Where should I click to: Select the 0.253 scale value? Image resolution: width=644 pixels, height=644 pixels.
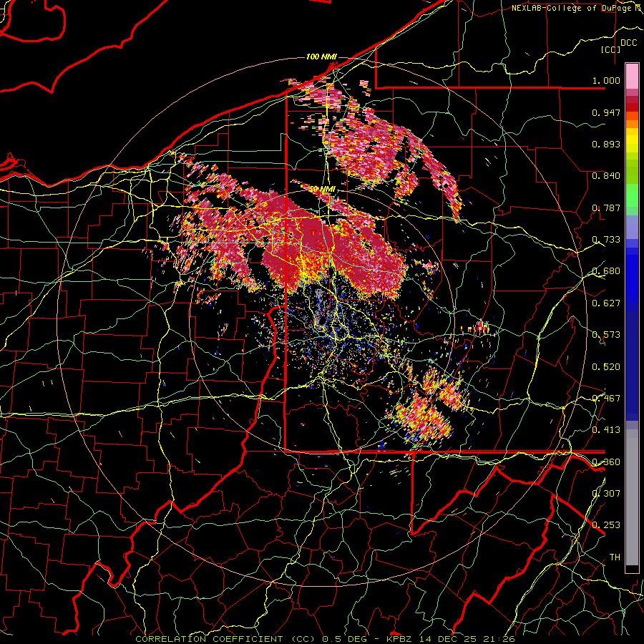[x=606, y=525]
